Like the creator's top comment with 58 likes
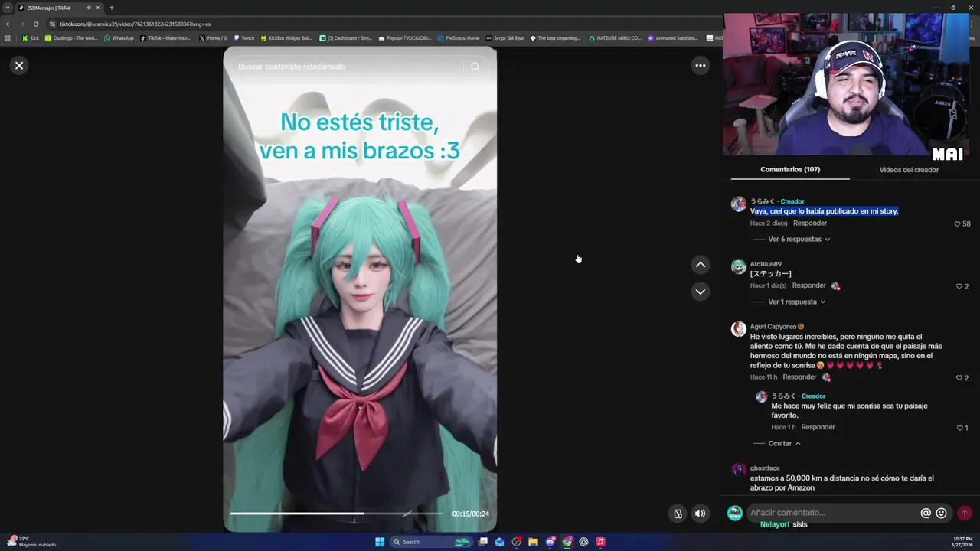Screen dimensions: 980x551 [957, 224]
